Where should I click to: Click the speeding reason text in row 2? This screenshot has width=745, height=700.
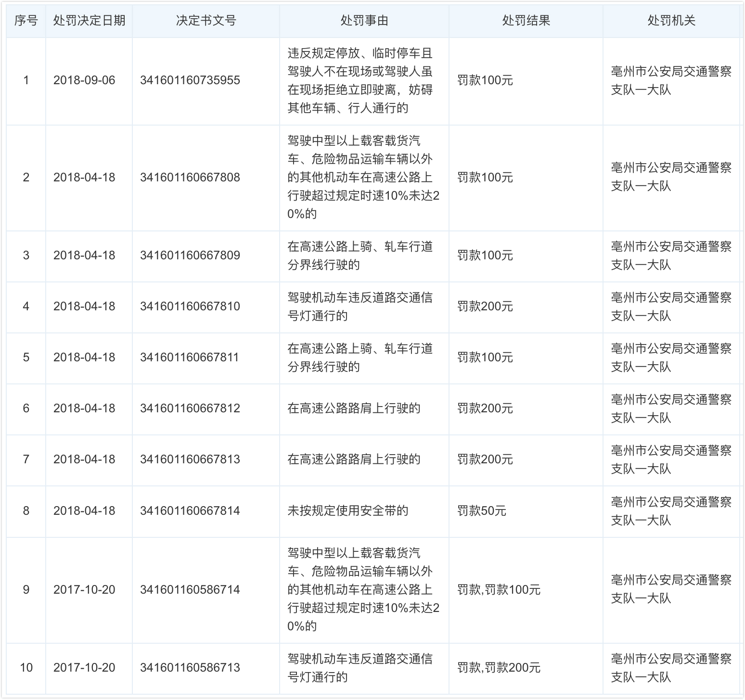coord(363,178)
